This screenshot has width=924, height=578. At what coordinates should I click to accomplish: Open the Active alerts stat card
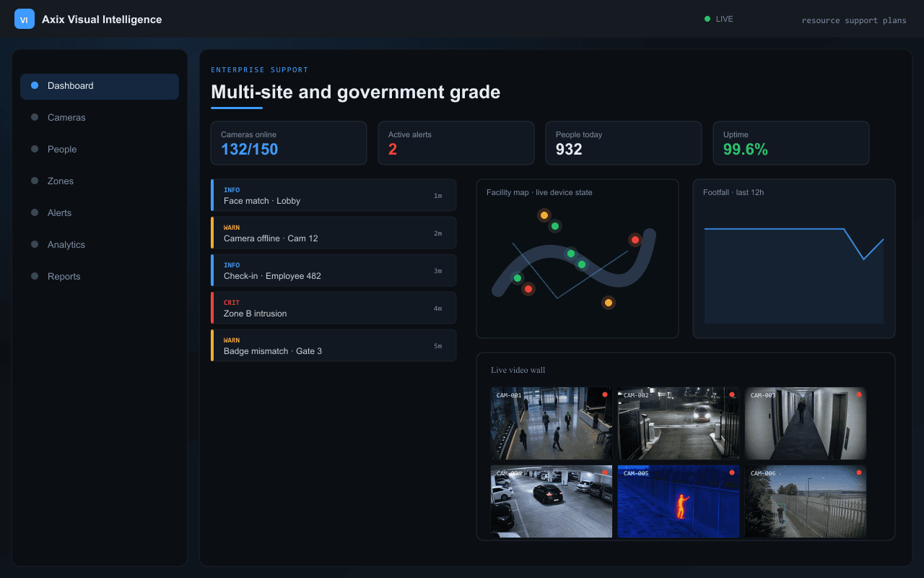coord(456,143)
